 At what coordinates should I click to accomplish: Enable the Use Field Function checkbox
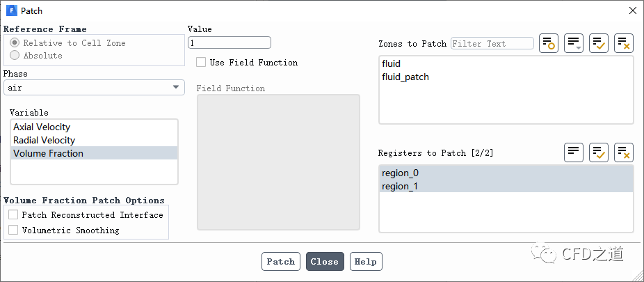click(x=201, y=63)
